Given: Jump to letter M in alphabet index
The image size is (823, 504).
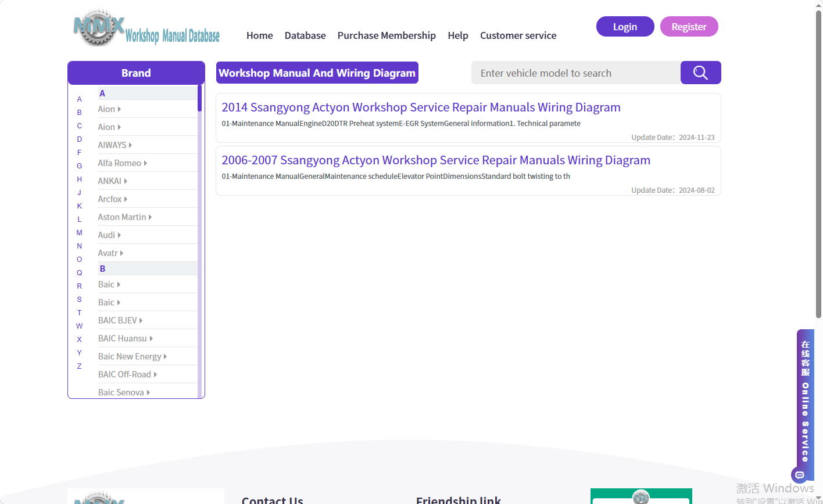Looking at the screenshot, I should (x=80, y=233).
